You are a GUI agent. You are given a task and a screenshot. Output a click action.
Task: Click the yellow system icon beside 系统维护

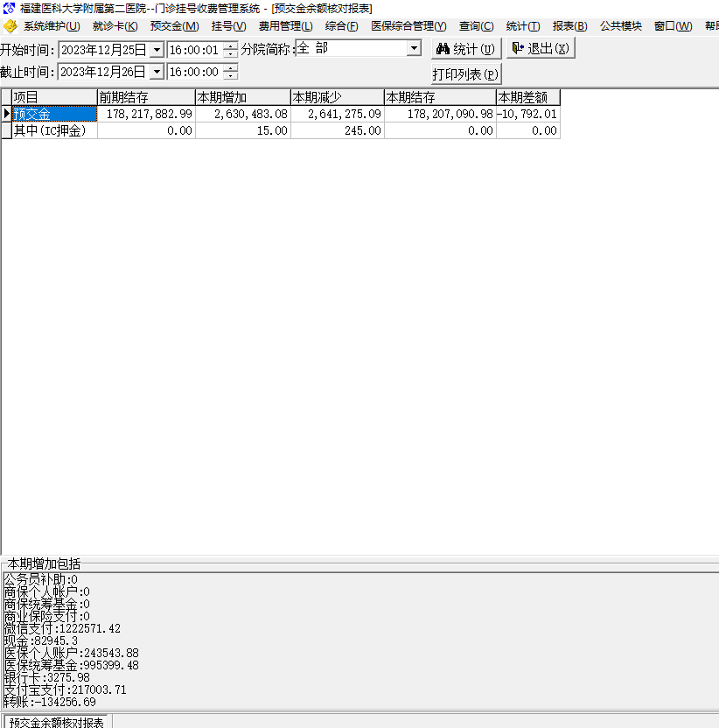pyautogui.click(x=10, y=26)
